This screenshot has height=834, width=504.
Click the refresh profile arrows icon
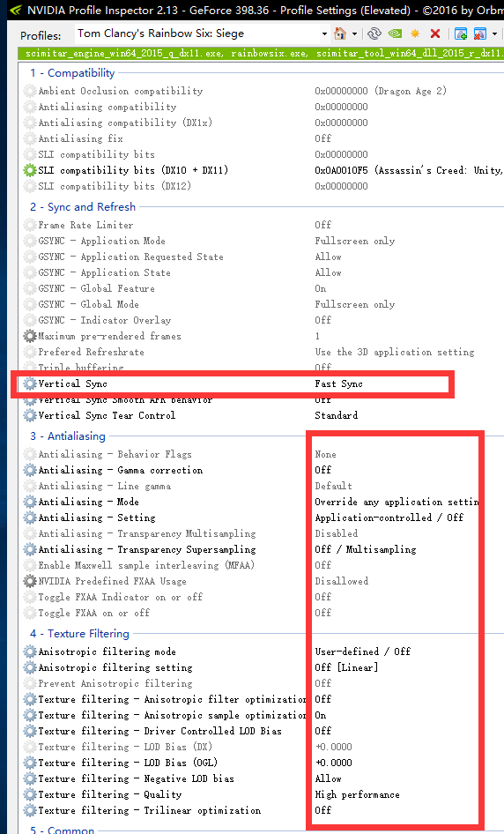(x=374, y=34)
